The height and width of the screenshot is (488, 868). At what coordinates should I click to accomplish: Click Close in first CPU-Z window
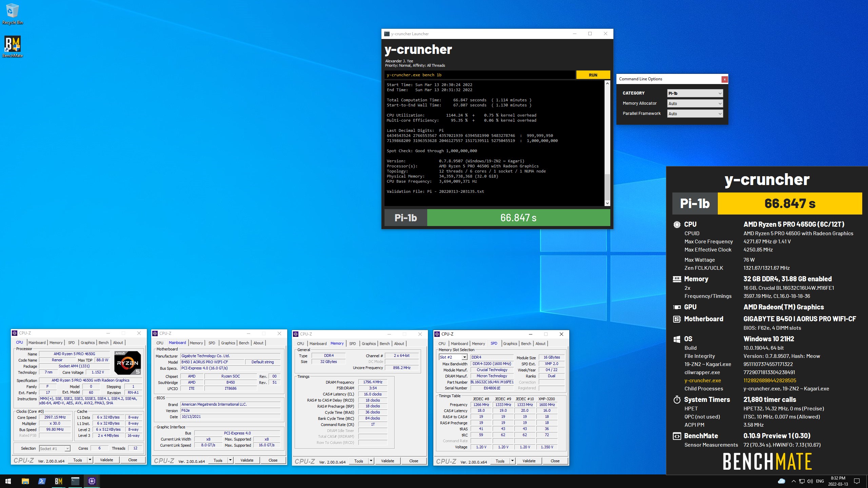133,460
